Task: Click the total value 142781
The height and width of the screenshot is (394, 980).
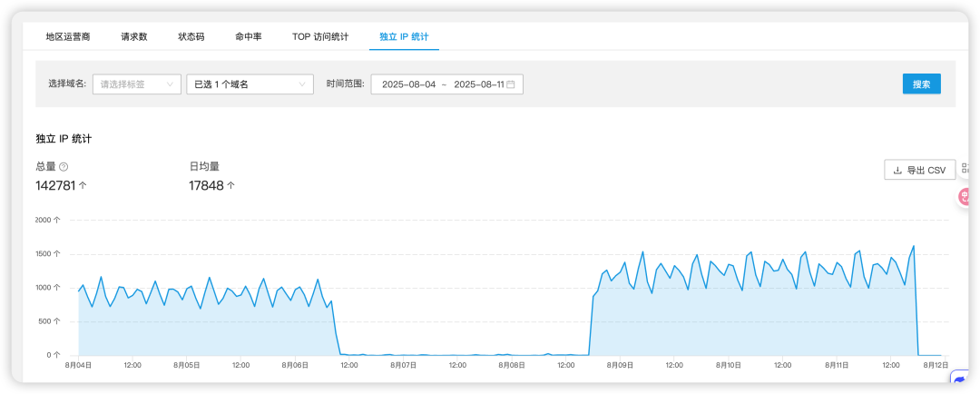Action: click(57, 185)
